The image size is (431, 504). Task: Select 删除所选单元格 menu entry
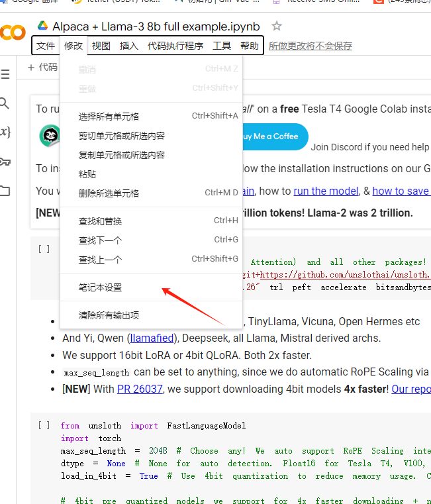click(x=151, y=193)
